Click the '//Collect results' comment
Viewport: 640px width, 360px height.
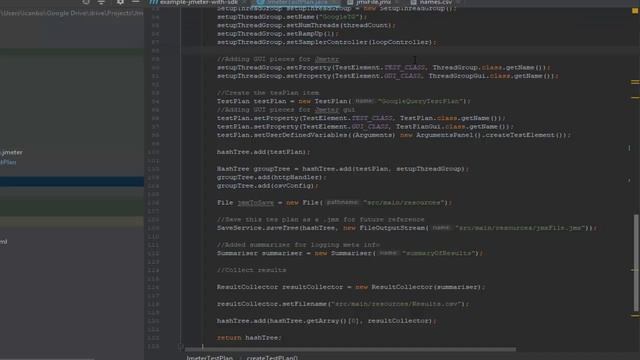click(x=251, y=270)
